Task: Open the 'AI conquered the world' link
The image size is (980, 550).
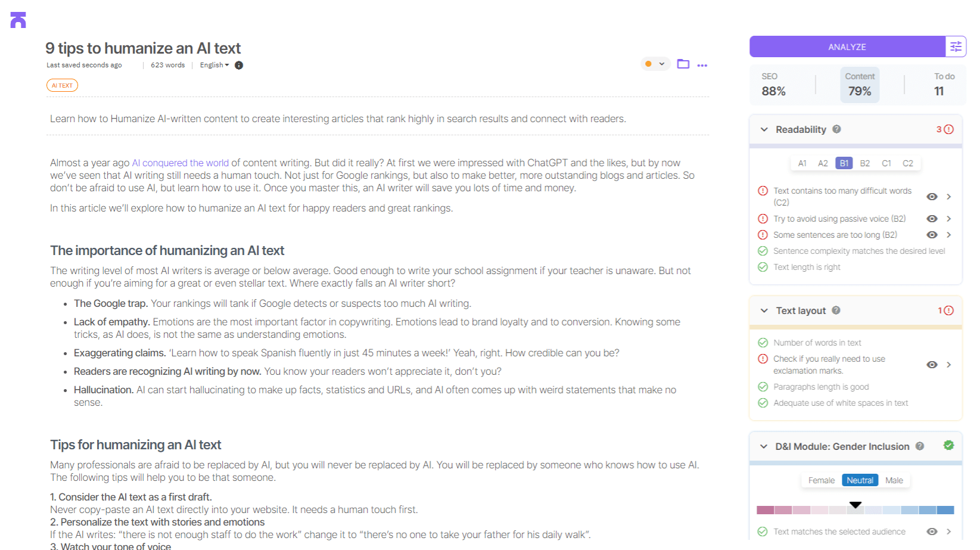Action: (x=180, y=163)
